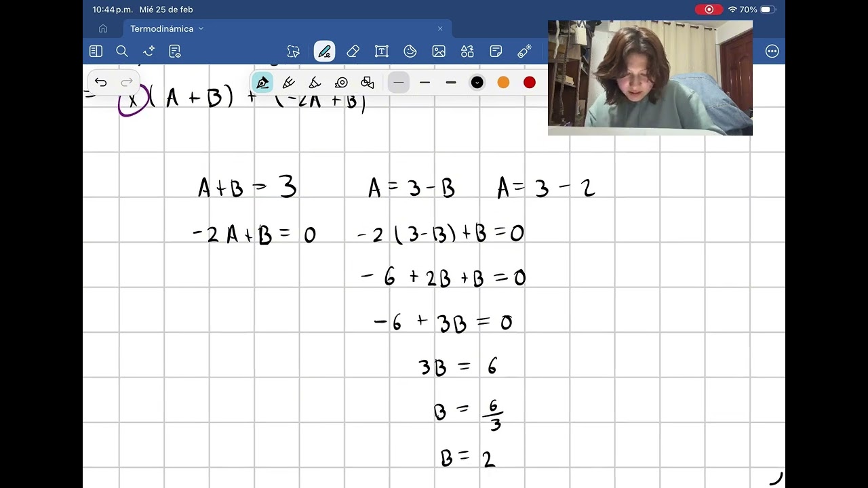Undo the last stroke
868x488 pixels.
(100, 83)
